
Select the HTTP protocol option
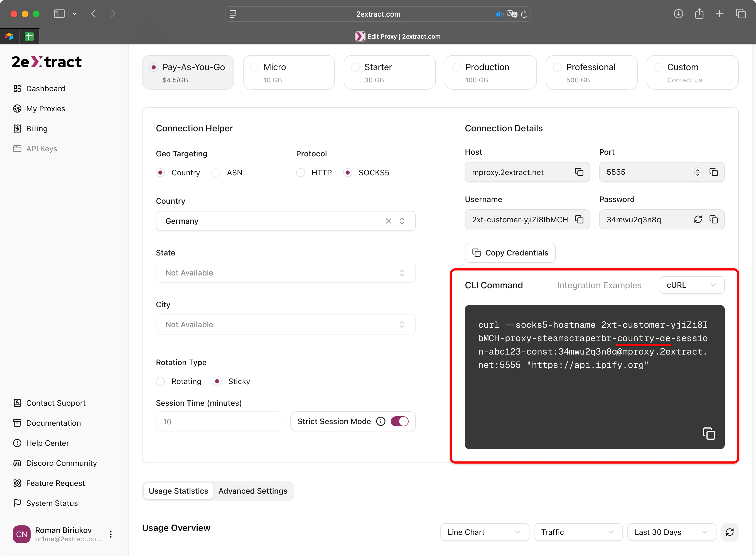pyautogui.click(x=301, y=173)
